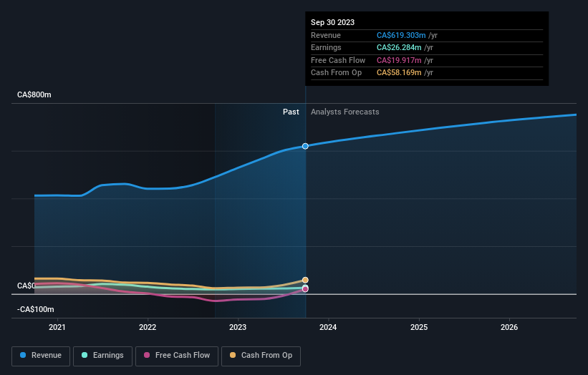This screenshot has width=588, height=375.
Task: Click the 2022 x-axis label
Action: (148, 327)
